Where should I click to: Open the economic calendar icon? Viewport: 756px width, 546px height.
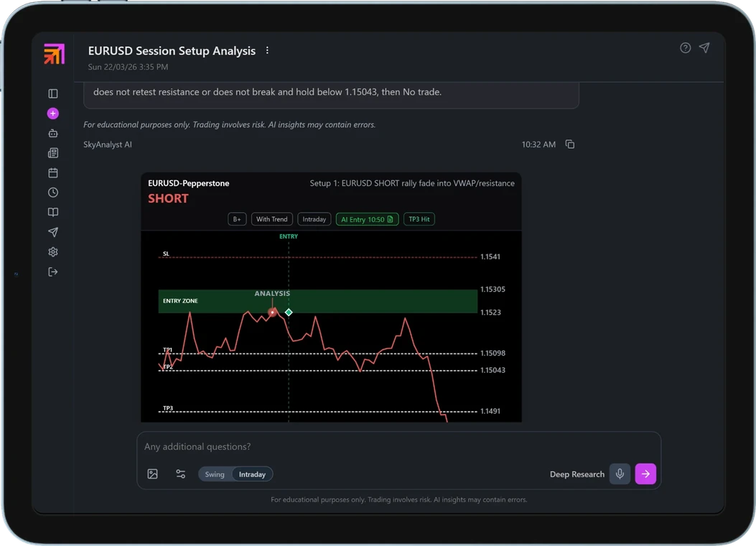click(53, 173)
